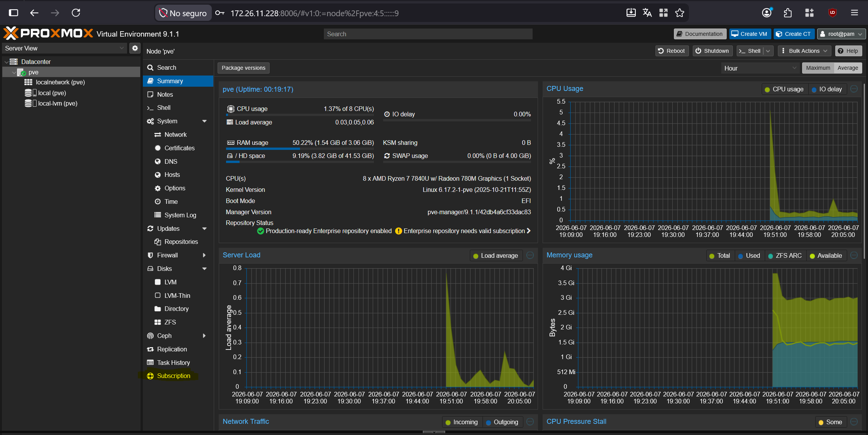Open the Subscription menu item

pos(178,376)
